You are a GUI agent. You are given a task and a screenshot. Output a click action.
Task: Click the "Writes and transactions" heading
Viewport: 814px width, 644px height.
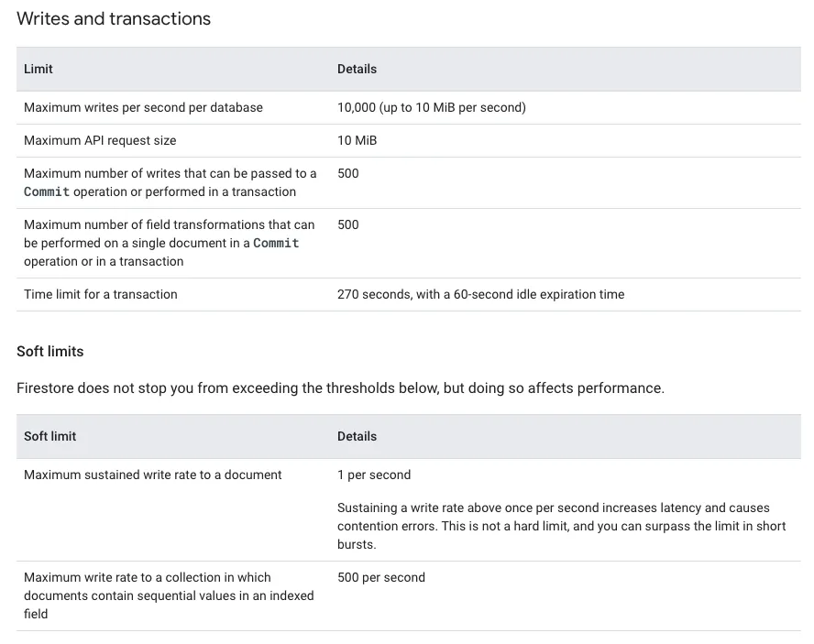point(114,18)
